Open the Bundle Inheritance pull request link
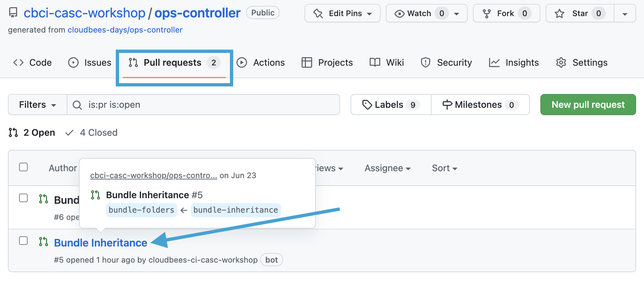This screenshot has width=644, height=282. tap(100, 243)
